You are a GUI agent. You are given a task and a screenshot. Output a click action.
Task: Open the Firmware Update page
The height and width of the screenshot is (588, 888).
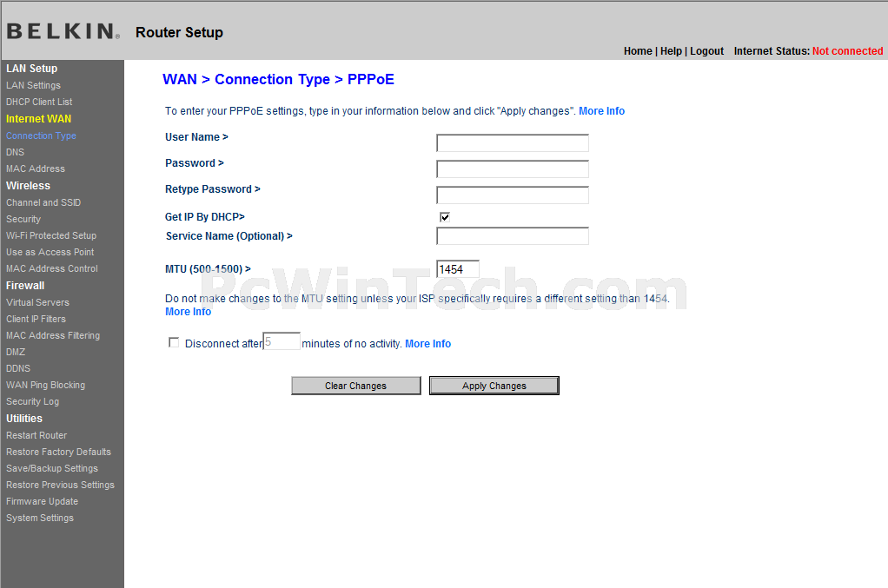(42, 501)
